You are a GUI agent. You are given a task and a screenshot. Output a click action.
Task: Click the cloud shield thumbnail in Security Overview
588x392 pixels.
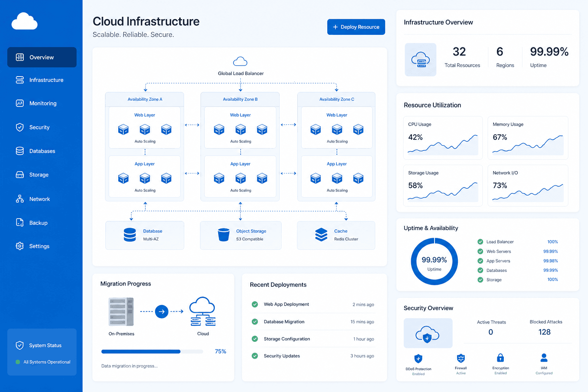point(428,333)
